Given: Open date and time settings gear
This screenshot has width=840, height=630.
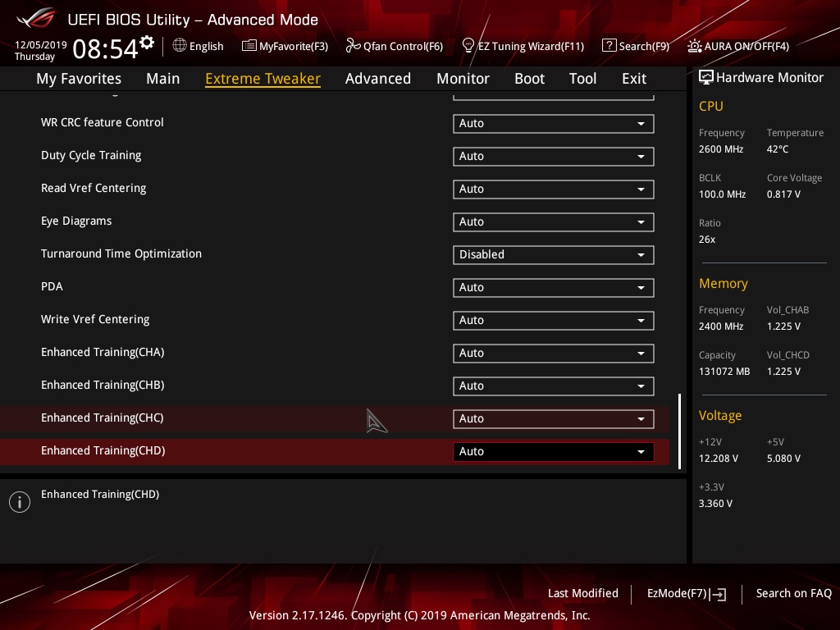Looking at the screenshot, I should [147, 43].
